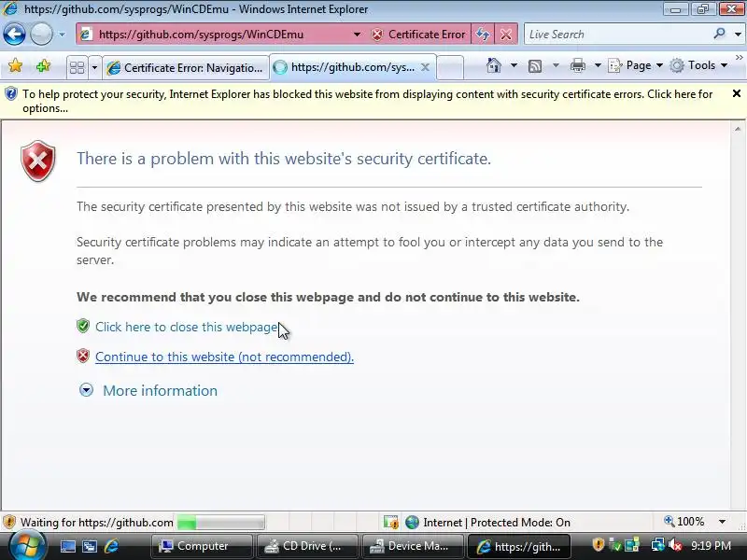747x560 pixels.
Task: Click the page loading progress bar
Action: pyautogui.click(x=220, y=523)
